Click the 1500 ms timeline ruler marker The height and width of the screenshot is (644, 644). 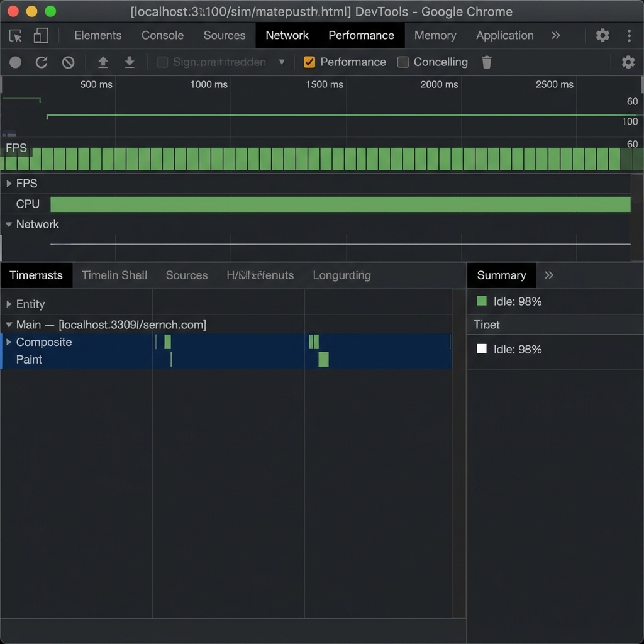coord(325,84)
